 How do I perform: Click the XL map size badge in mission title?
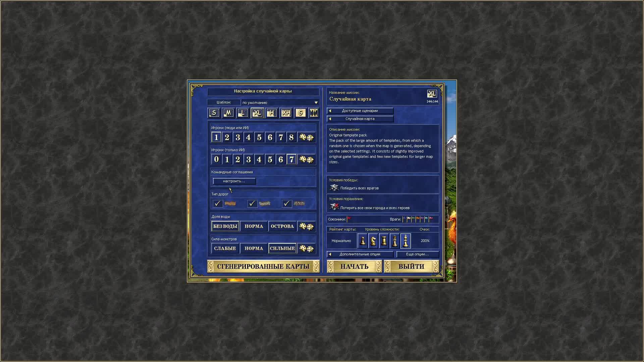(432, 94)
